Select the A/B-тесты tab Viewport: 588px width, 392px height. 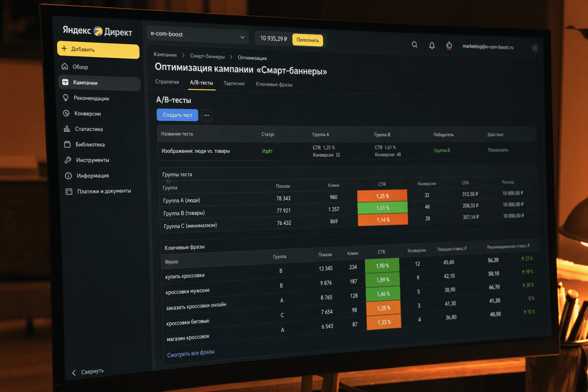pyautogui.click(x=201, y=83)
